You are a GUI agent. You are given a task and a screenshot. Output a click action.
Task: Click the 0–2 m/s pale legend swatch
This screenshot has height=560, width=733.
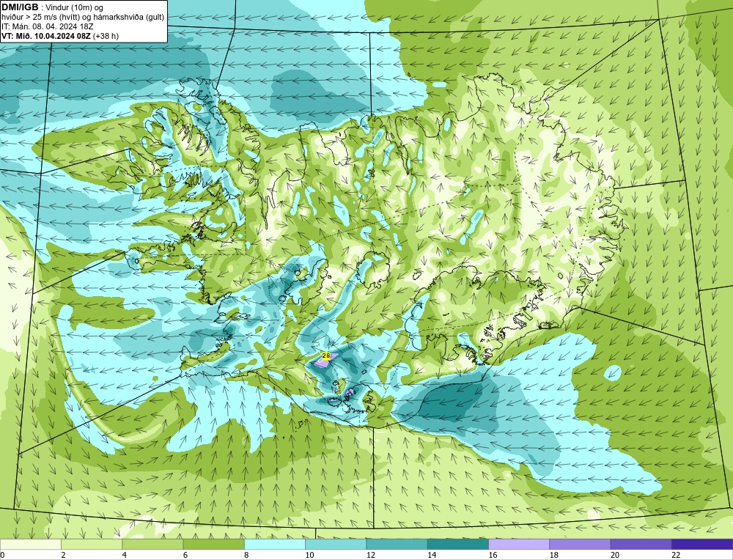pos(31,544)
